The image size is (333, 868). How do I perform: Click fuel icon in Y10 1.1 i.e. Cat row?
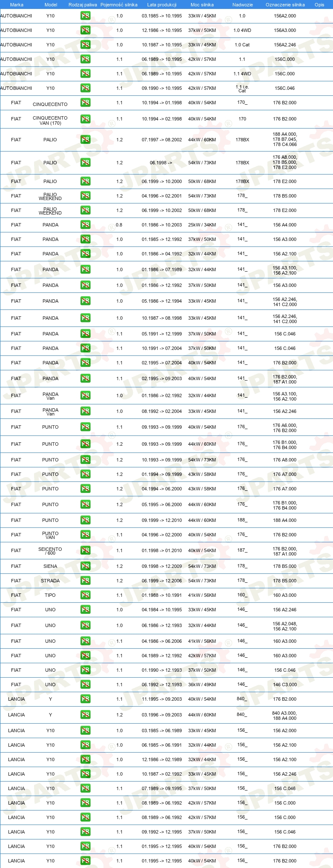85,88
